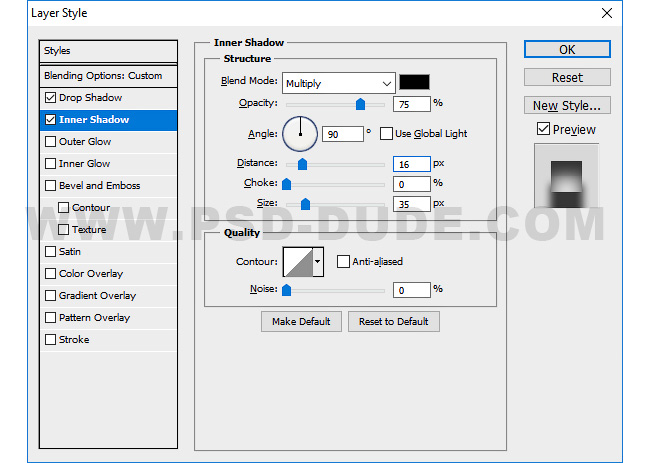
Task: Toggle the Preview checkbox
Action: click(x=543, y=129)
